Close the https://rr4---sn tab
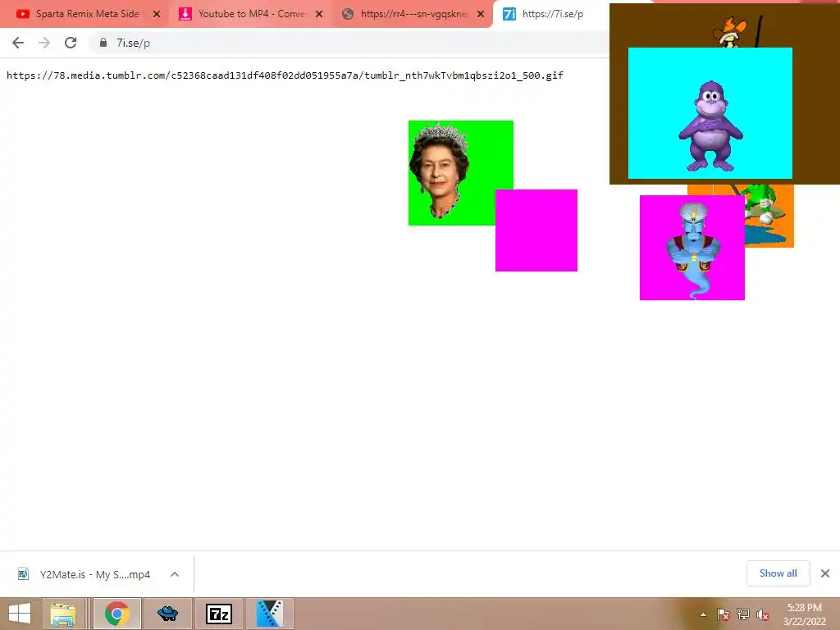840x630 pixels. pyautogui.click(x=481, y=14)
